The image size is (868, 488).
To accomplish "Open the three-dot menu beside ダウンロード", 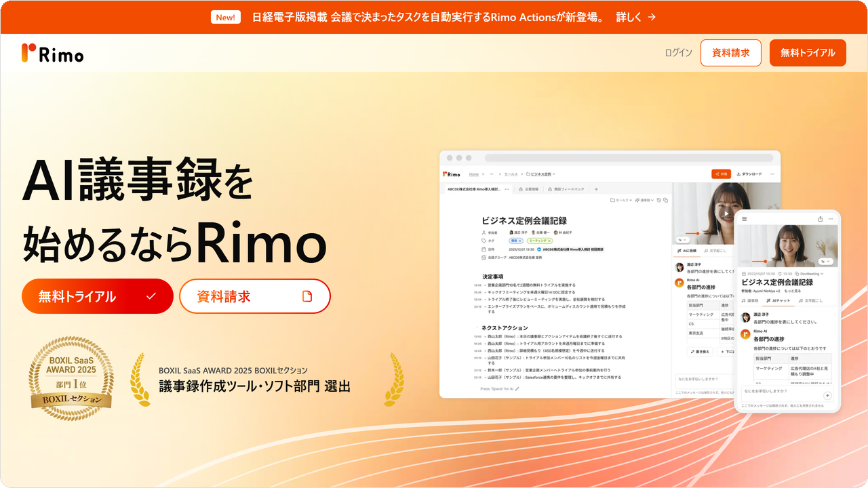I will tap(772, 174).
